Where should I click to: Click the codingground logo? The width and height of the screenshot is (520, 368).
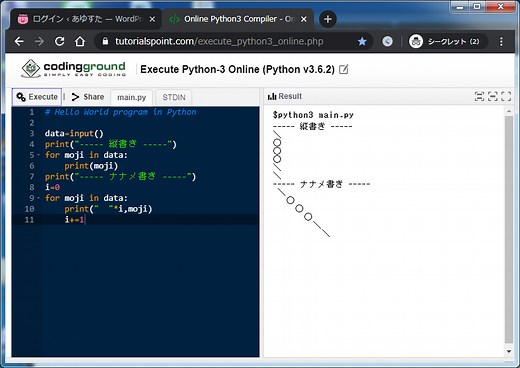[73, 69]
